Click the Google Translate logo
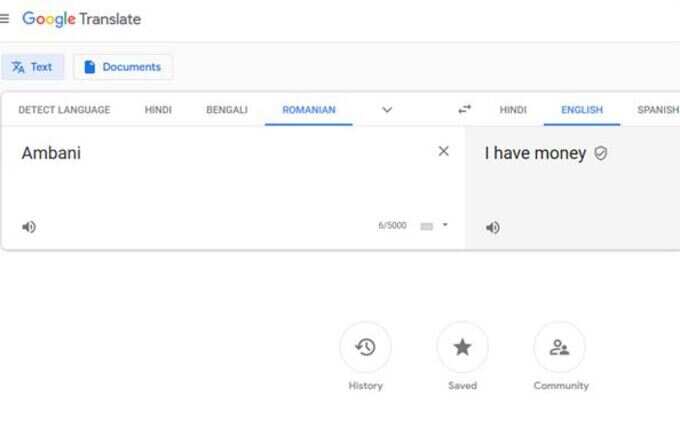 click(82, 19)
